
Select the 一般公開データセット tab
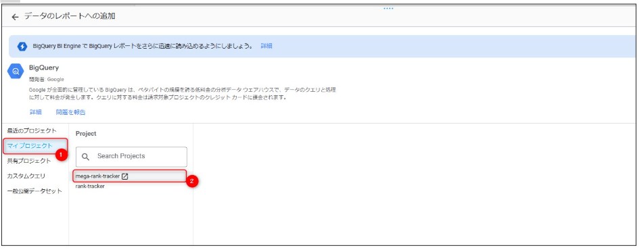(34, 191)
